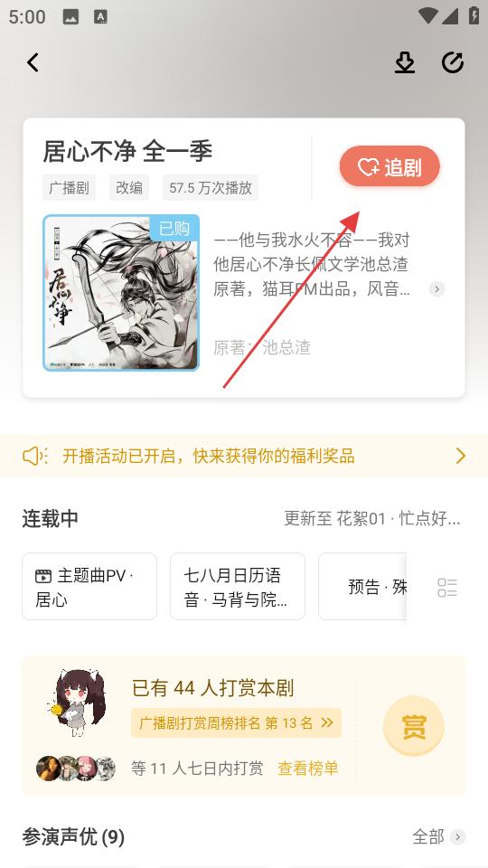Tap the back arrow icon
This screenshot has width=488, height=868.
33,62
